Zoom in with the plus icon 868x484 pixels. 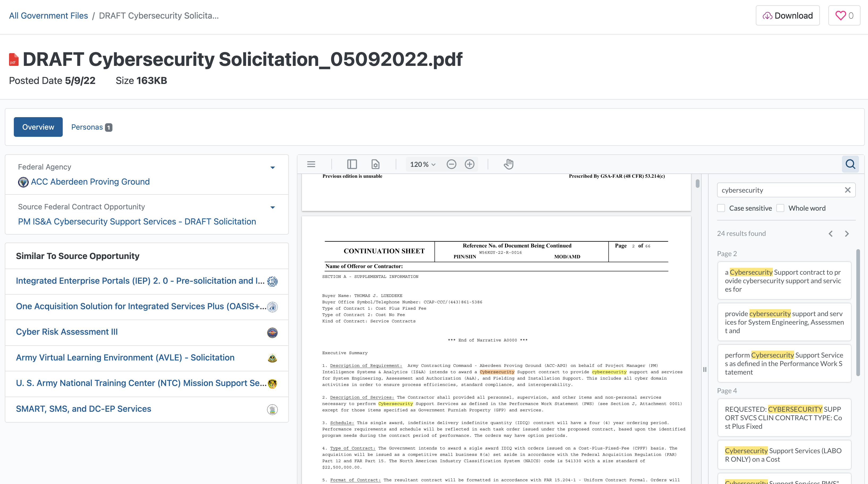tap(469, 164)
